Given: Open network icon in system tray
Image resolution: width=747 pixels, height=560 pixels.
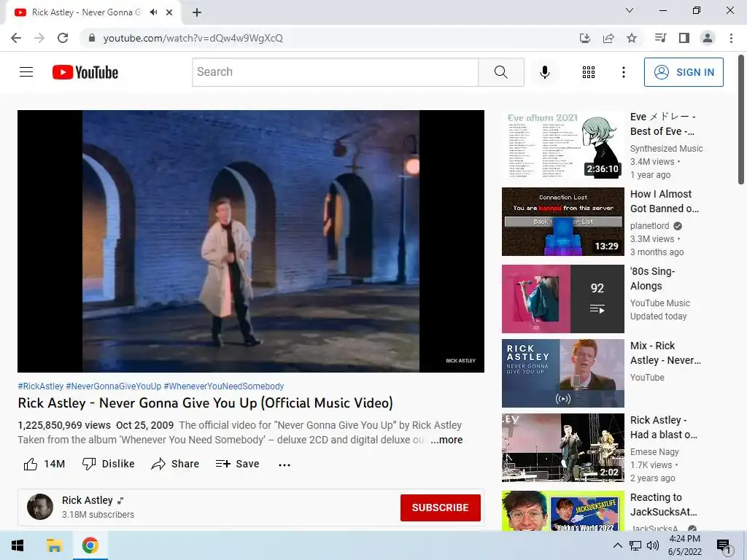Looking at the screenshot, I should [x=635, y=545].
